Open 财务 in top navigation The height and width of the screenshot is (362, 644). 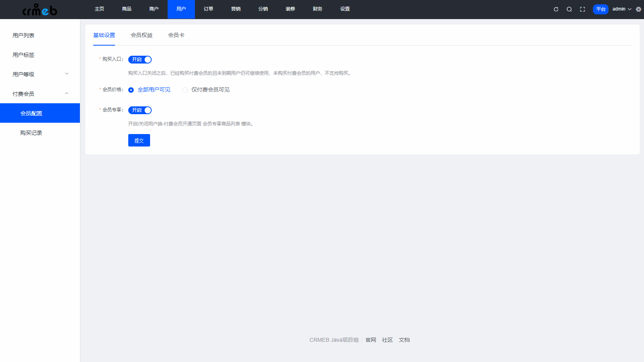tap(318, 9)
